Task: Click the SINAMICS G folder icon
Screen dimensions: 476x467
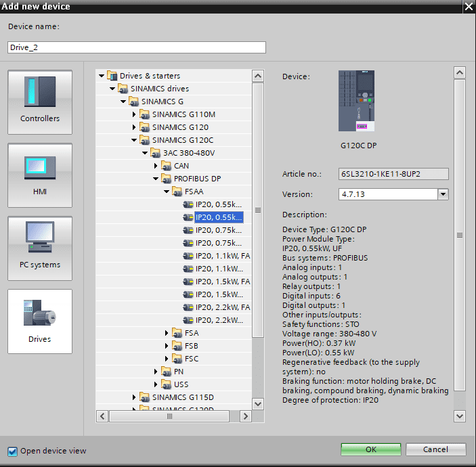Action: point(134,102)
